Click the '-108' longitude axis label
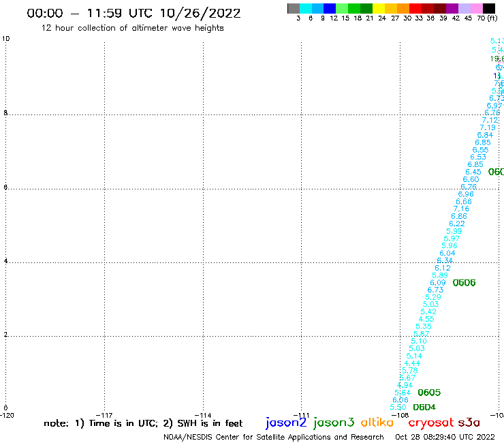Viewport: 504px width, 443px height. (400, 415)
